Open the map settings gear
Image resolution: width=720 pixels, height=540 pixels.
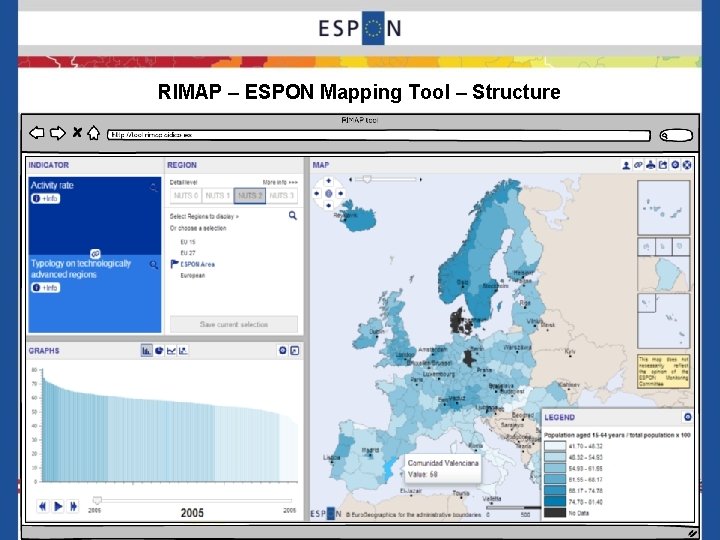click(x=675, y=165)
